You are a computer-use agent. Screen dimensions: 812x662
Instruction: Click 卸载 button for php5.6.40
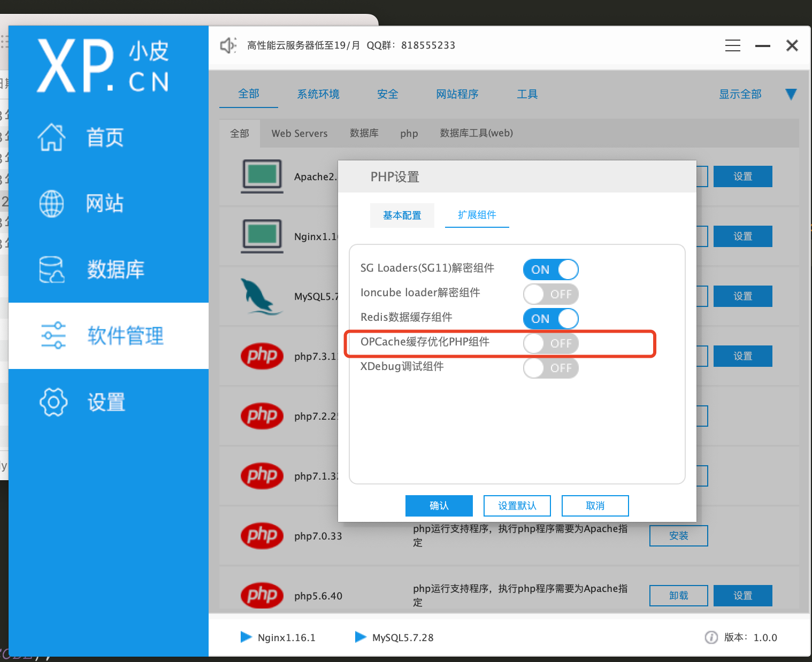click(678, 596)
